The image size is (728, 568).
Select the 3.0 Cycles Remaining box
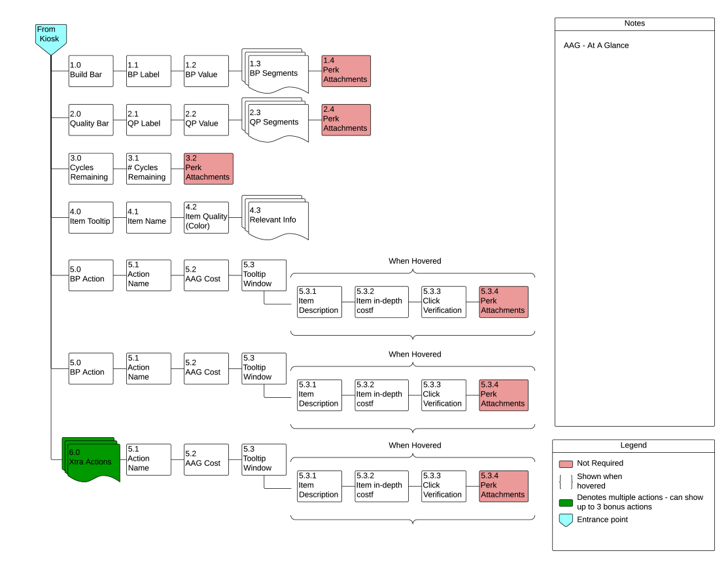pyautogui.click(x=91, y=168)
